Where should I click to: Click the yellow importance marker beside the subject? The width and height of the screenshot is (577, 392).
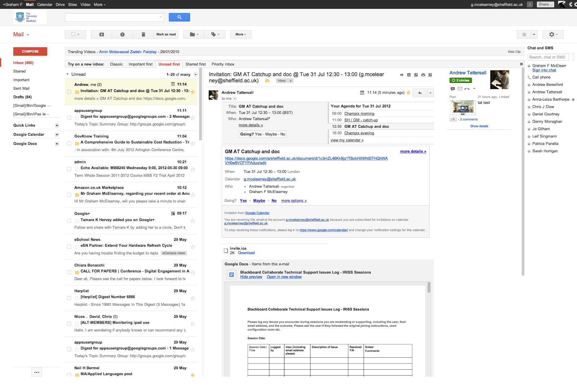pos(267,81)
